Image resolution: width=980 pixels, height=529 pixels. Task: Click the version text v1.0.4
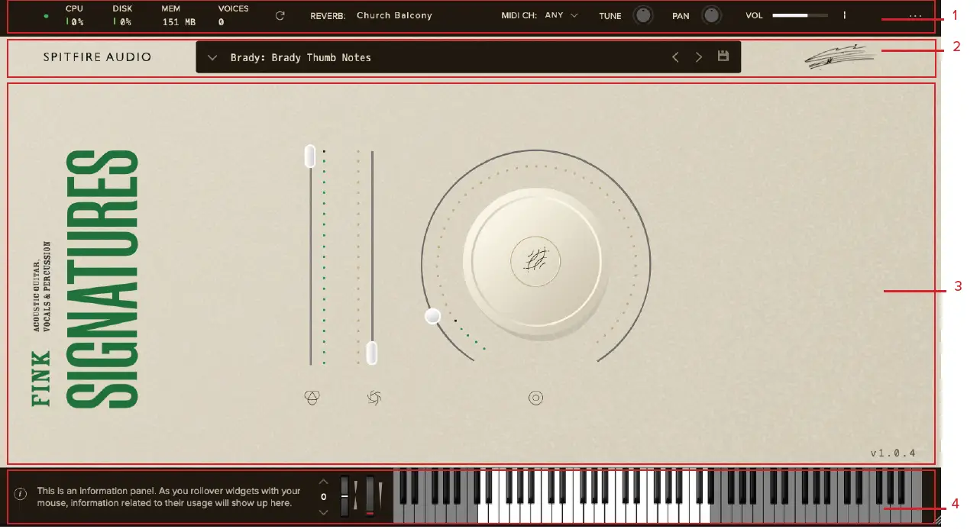893,453
